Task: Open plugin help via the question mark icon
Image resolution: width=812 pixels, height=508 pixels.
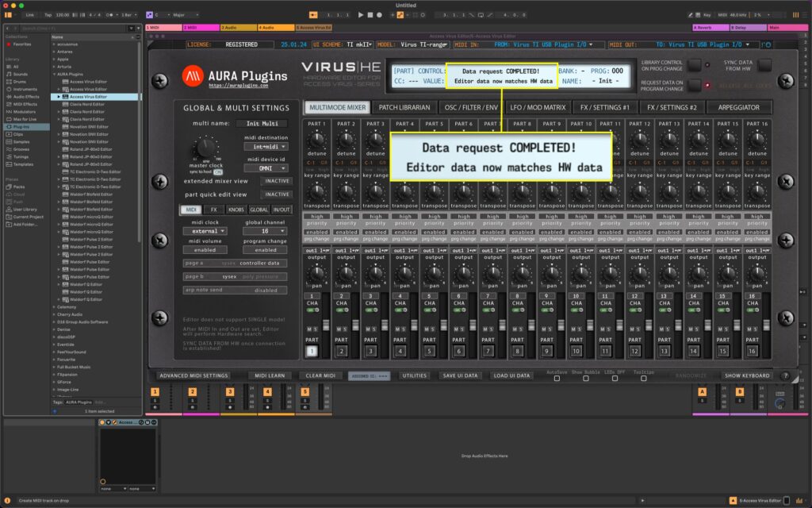Action: click(x=785, y=375)
